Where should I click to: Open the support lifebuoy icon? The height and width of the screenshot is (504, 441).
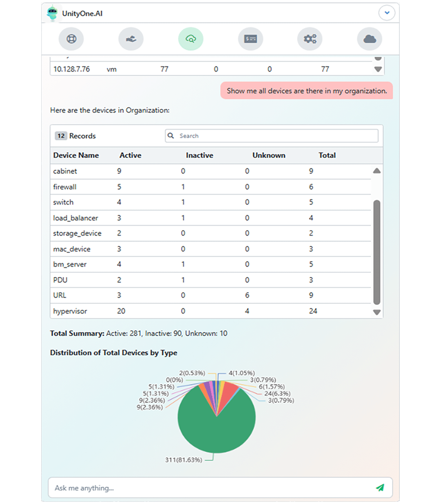(71, 39)
